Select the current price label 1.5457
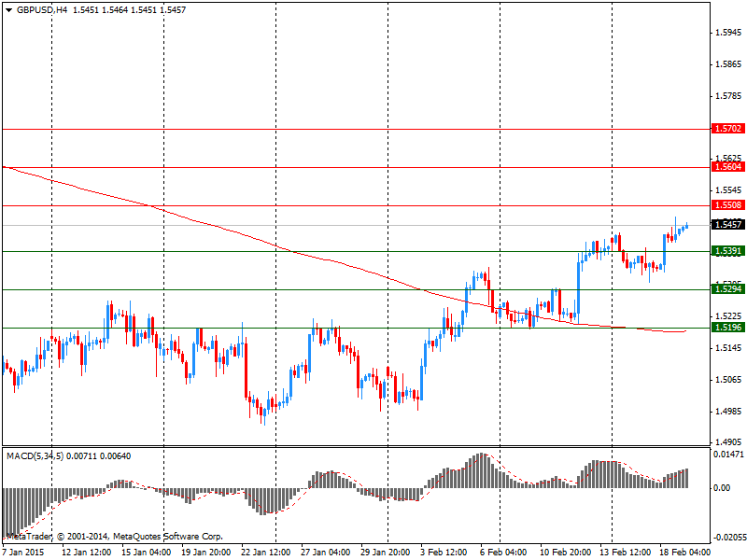This screenshot has height=560, width=747. click(x=728, y=224)
